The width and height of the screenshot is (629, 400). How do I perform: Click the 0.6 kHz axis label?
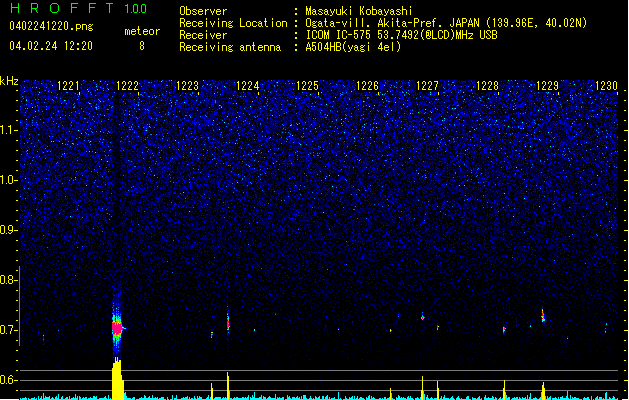tap(8, 380)
